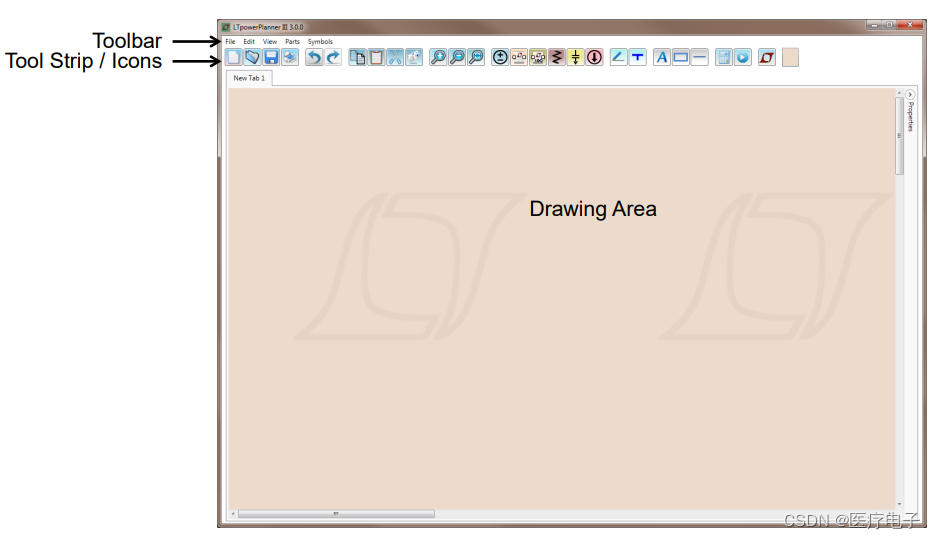Screen dimensions: 936x539
Task: Select the blue T junction tool
Action: [x=638, y=57]
